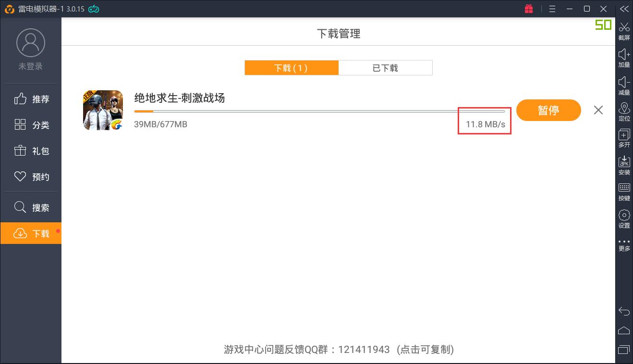Copy the feedback QQ group number link
This screenshot has height=364, width=633.
pyautogui.click(x=339, y=349)
